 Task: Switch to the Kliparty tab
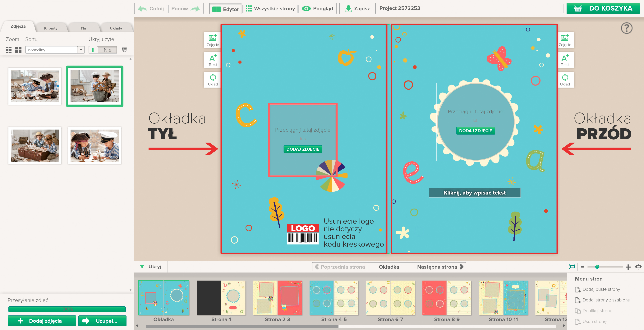click(51, 28)
